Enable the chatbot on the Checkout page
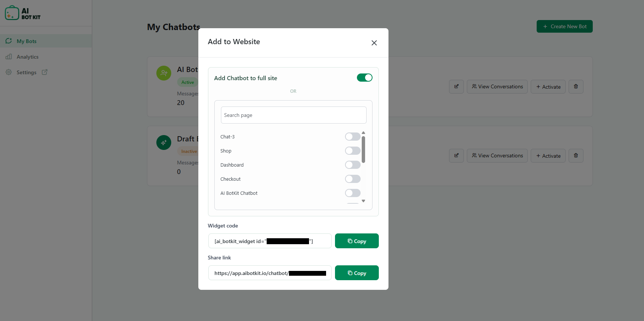This screenshot has height=321, width=644. coord(352,179)
